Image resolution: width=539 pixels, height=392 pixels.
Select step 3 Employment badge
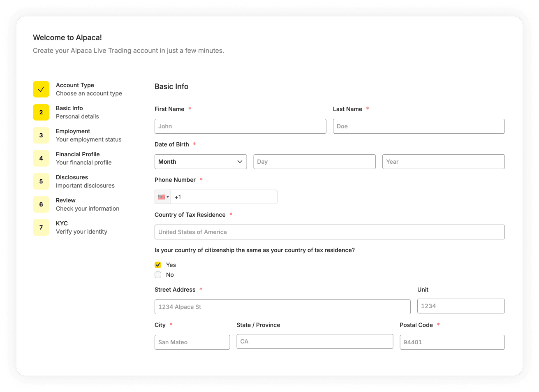click(x=41, y=135)
